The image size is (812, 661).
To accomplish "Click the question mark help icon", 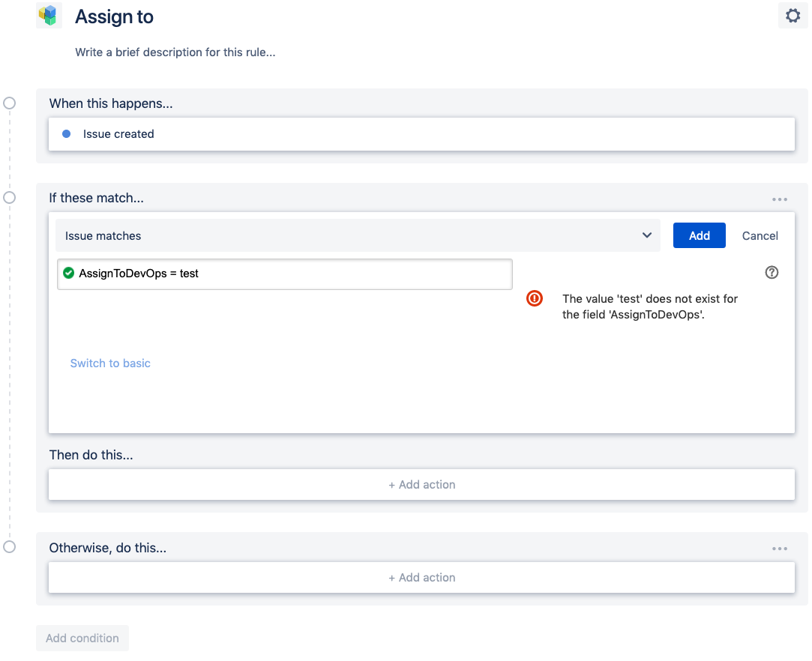I will point(772,272).
